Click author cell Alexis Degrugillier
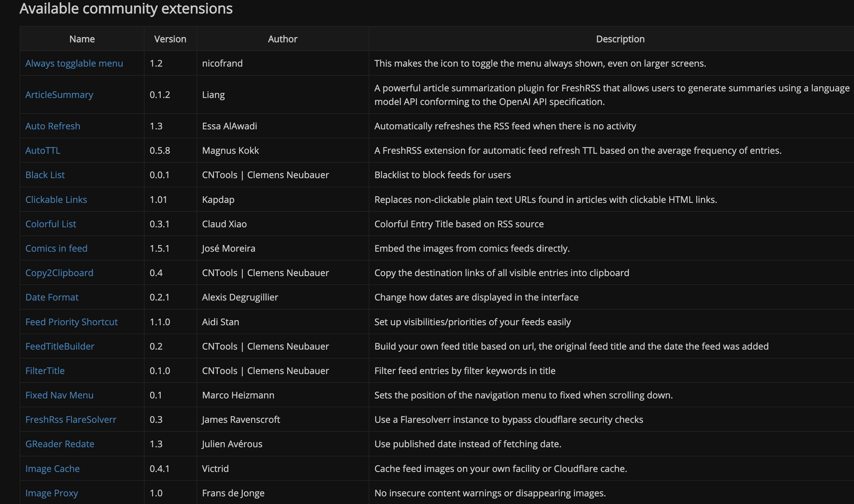 (x=240, y=297)
